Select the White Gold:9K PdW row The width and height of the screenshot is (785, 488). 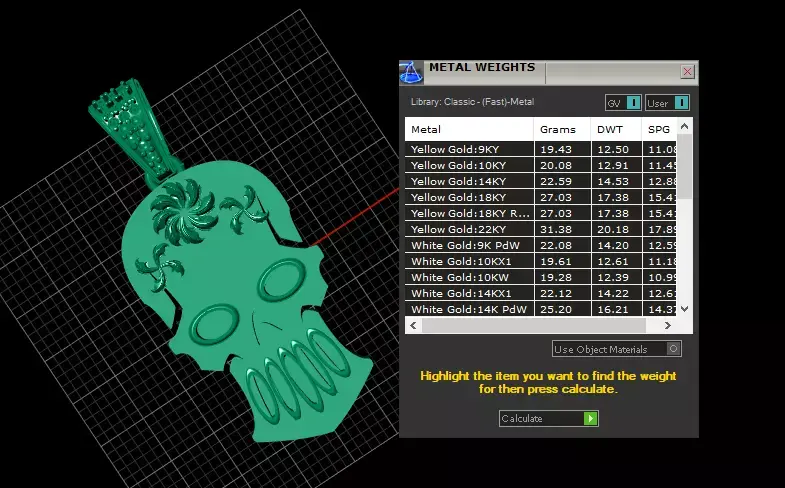[x=541, y=245]
